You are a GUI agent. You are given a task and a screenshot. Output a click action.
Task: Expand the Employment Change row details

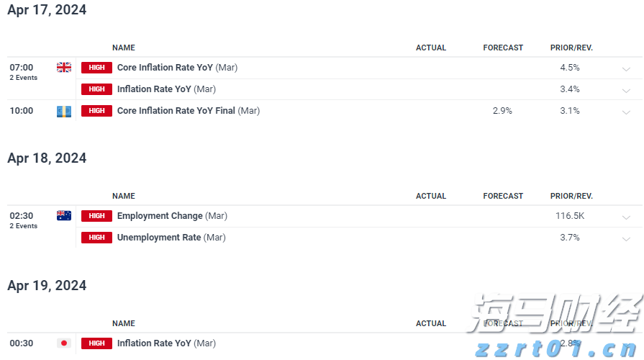(x=626, y=217)
